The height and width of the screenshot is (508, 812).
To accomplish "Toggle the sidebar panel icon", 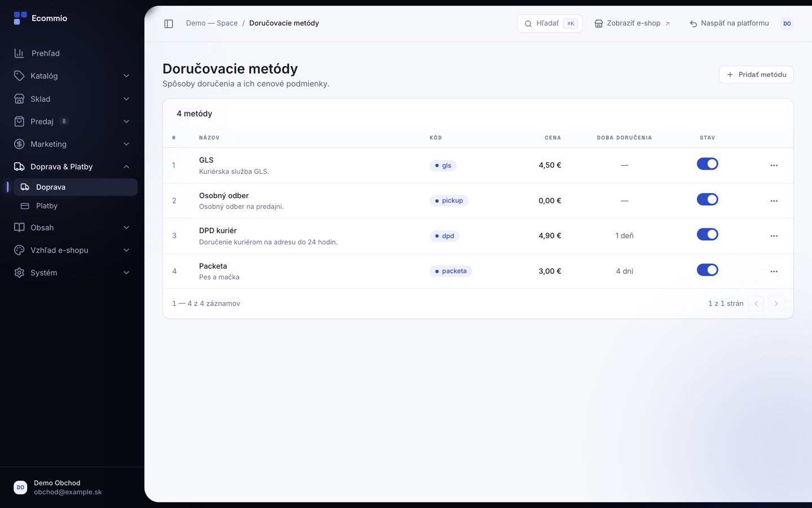I will click(x=169, y=24).
